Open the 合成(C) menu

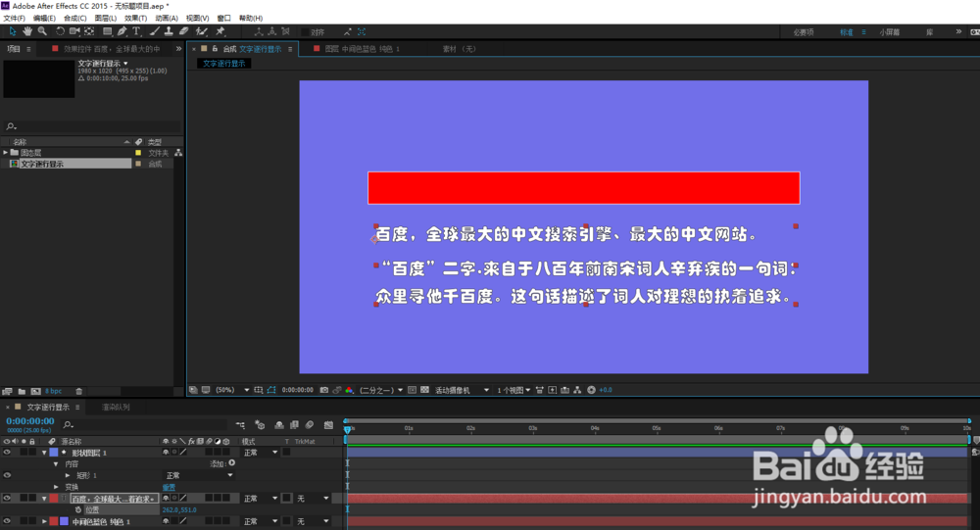[75, 19]
